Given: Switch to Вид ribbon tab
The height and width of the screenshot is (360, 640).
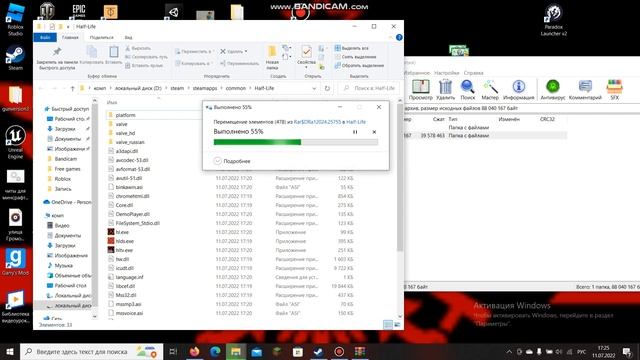Looking at the screenshot, I should [x=129, y=38].
